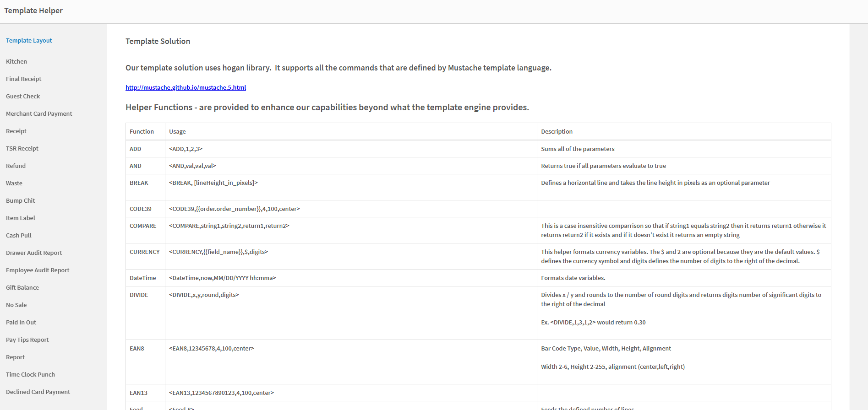Open the Waste template section
The image size is (868, 410).
coord(14,183)
